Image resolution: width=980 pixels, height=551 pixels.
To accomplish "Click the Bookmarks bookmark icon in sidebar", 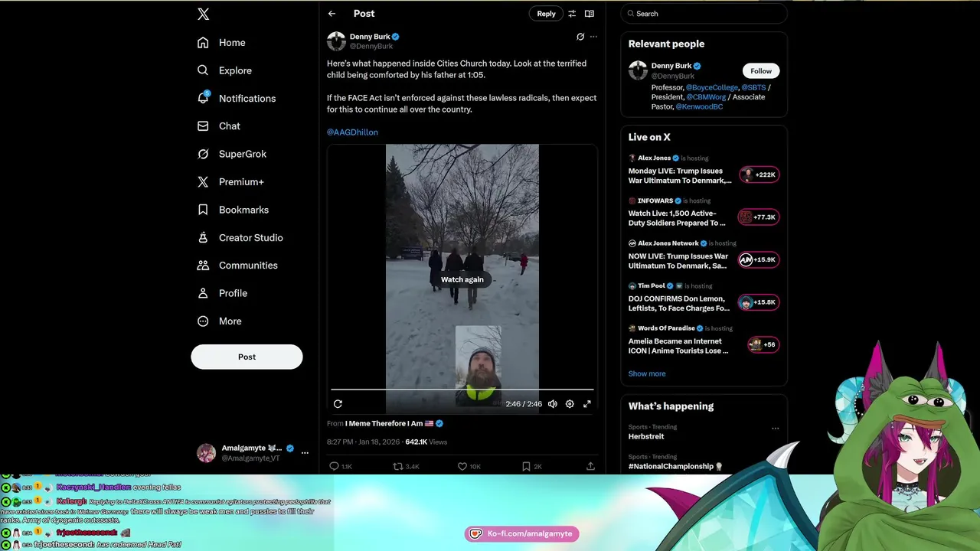I will tap(203, 210).
